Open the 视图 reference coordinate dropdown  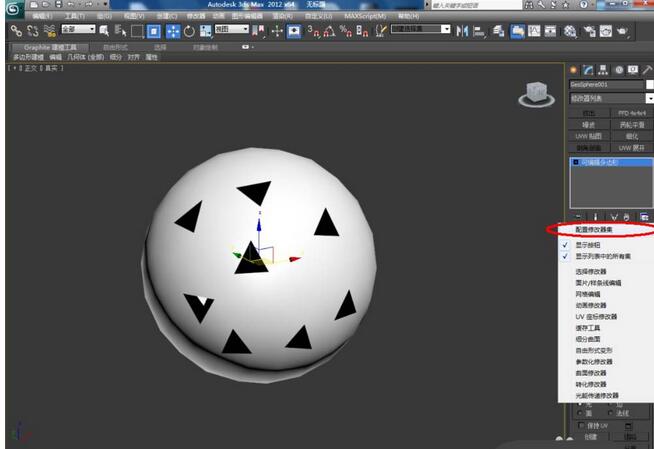pyautogui.click(x=230, y=30)
